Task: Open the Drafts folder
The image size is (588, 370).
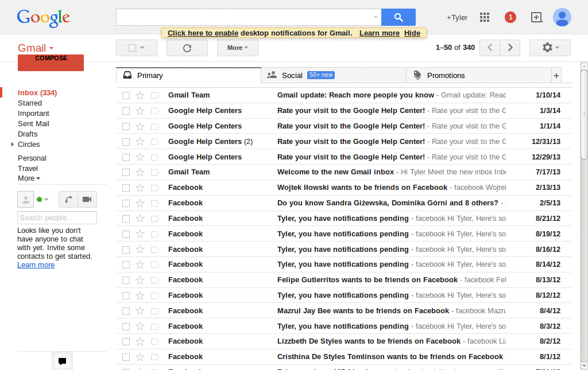Action: click(x=28, y=134)
